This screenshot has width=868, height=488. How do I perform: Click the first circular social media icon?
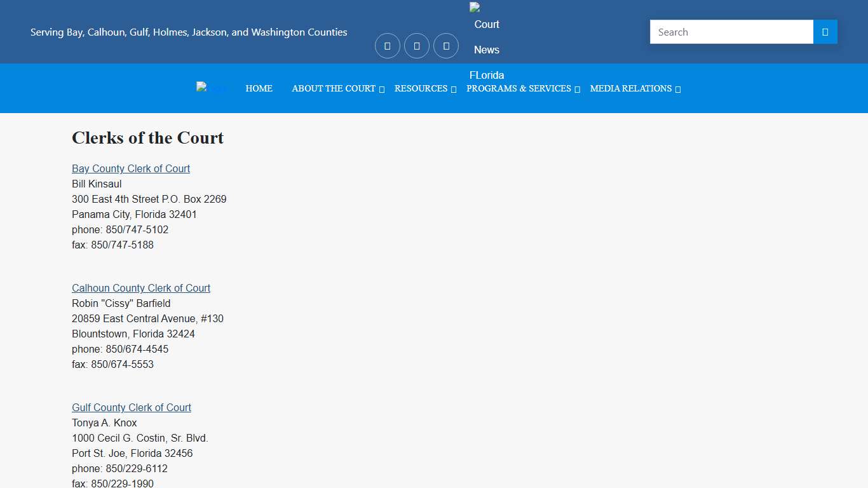388,46
